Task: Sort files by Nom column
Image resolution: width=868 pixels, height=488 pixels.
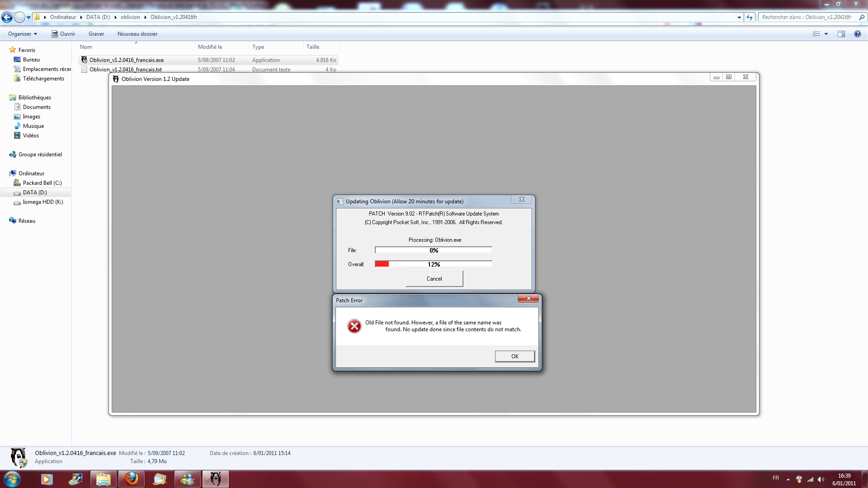Action: coord(136,47)
